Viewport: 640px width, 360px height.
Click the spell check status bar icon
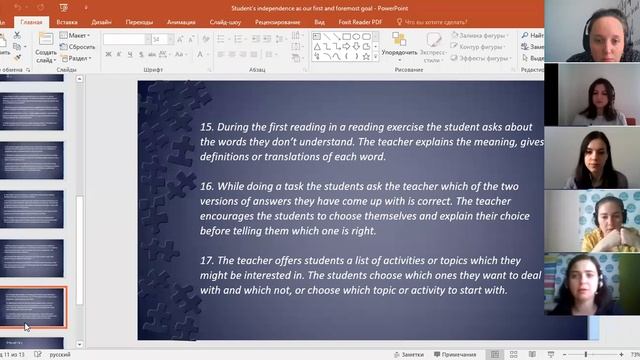(38, 354)
